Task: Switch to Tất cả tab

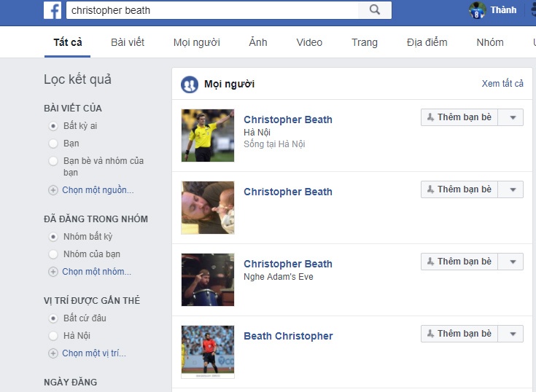Action: [67, 42]
